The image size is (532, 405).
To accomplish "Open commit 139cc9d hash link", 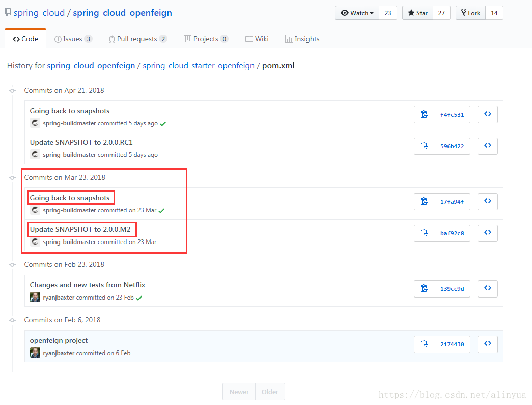I will tap(452, 288).
